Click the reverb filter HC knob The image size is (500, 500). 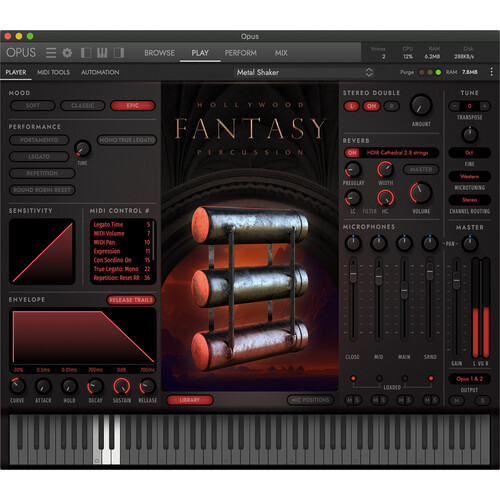pos(385,198)
